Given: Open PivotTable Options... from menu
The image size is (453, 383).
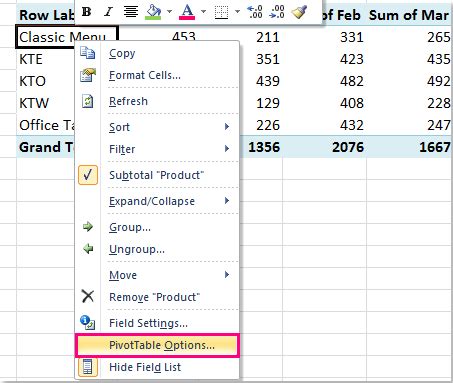Looking at the screenshot, I should coord(157,345).
